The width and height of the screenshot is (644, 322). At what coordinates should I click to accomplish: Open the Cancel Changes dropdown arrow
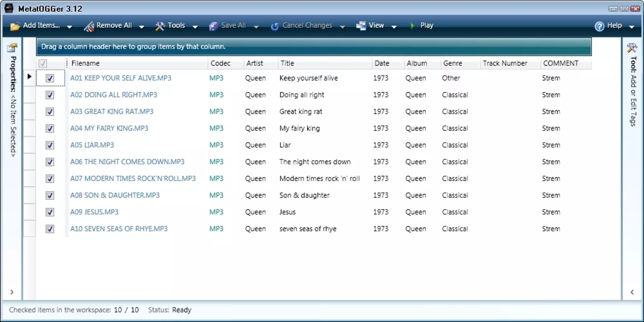click(x=343, y=27)
